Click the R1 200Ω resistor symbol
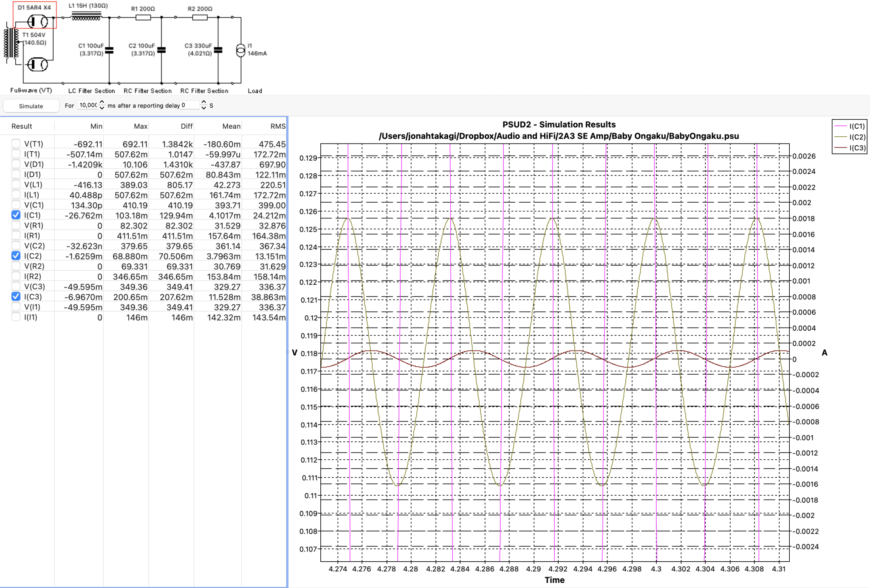This screenshot has width=870, height=588. [x=143, y=17]
